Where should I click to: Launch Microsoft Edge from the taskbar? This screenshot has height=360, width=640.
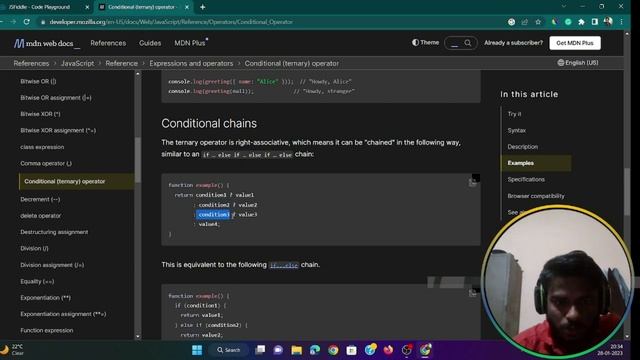click(315, 350)
